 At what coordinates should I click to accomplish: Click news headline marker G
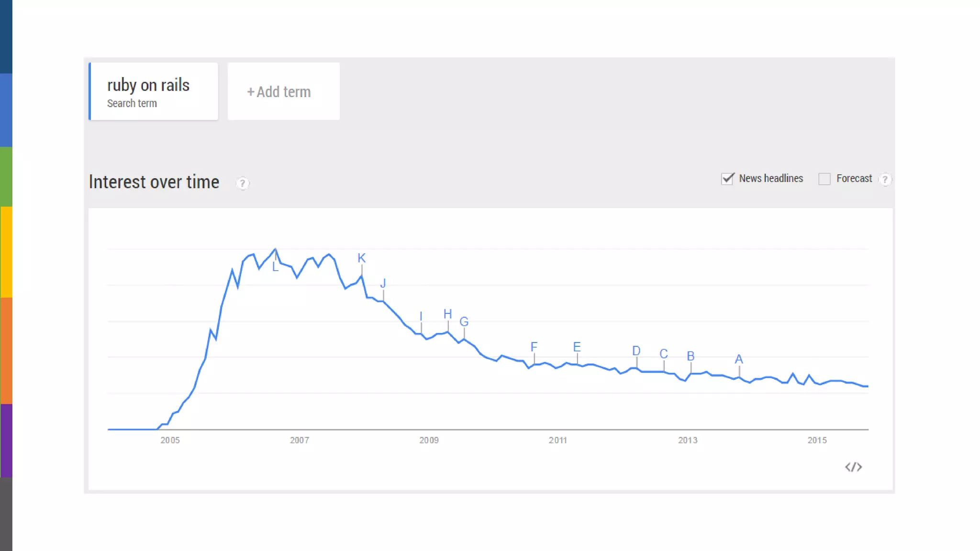pos(464,322)
